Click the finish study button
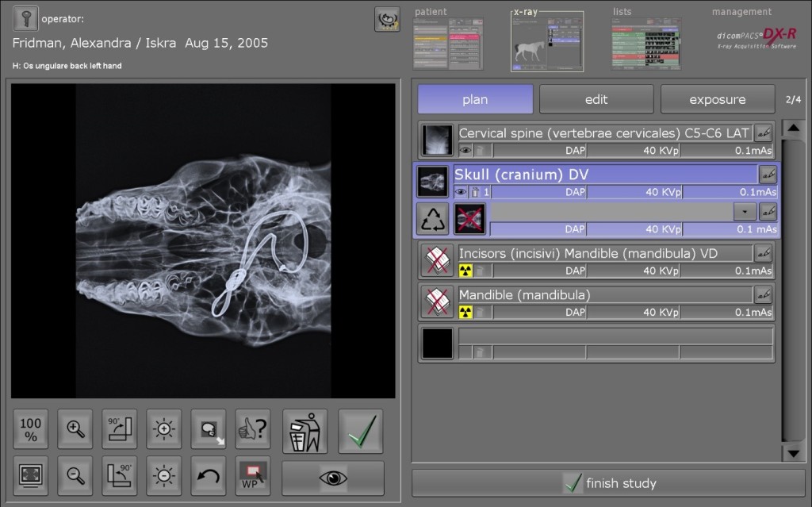Viewport: 812px width, 507px height. 608,483
